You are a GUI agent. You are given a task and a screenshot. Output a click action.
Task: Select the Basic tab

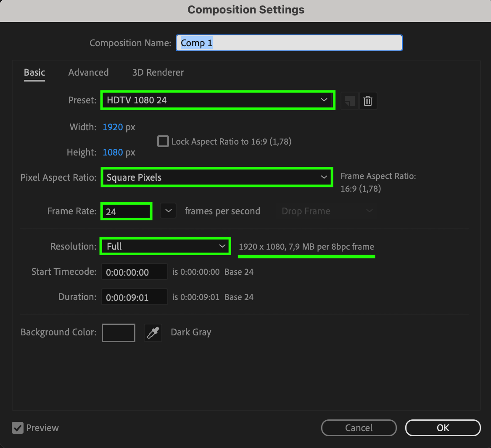pos(34,72)
